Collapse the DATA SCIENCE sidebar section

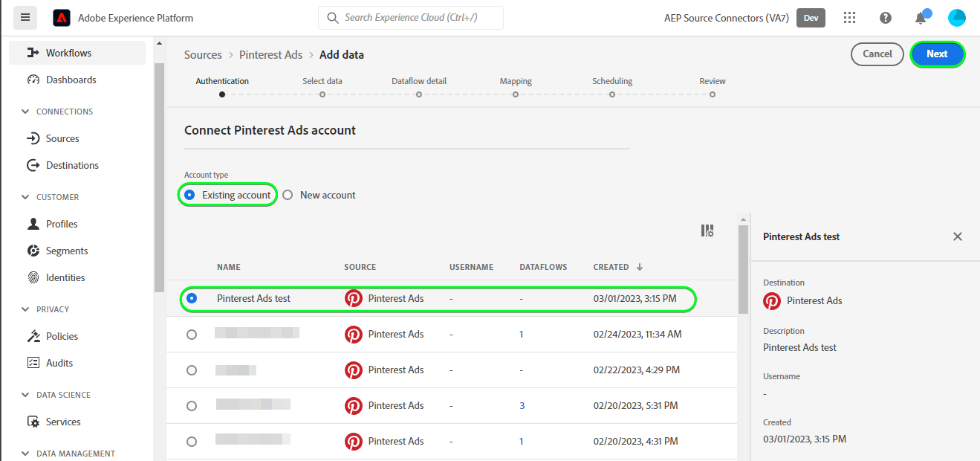[25, 395]
